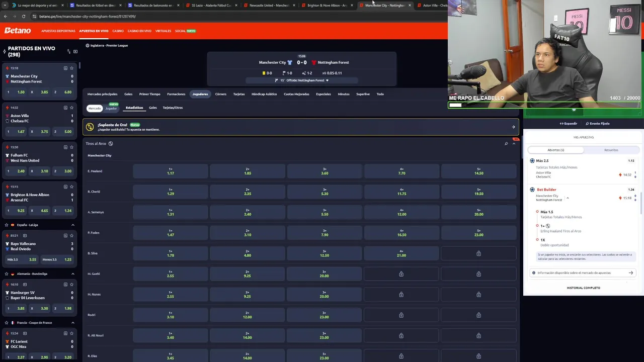Switch to the SS Lazio - Atalanta browser tab
The width and height of the screenshot is (644, 362).
211,5
